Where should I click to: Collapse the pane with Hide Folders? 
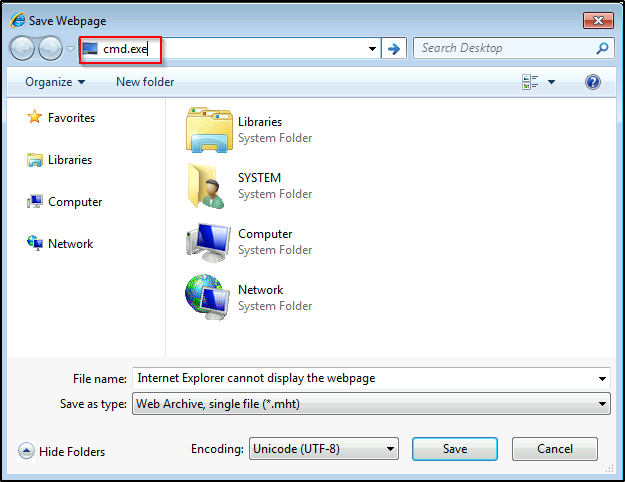click(61, 452)
